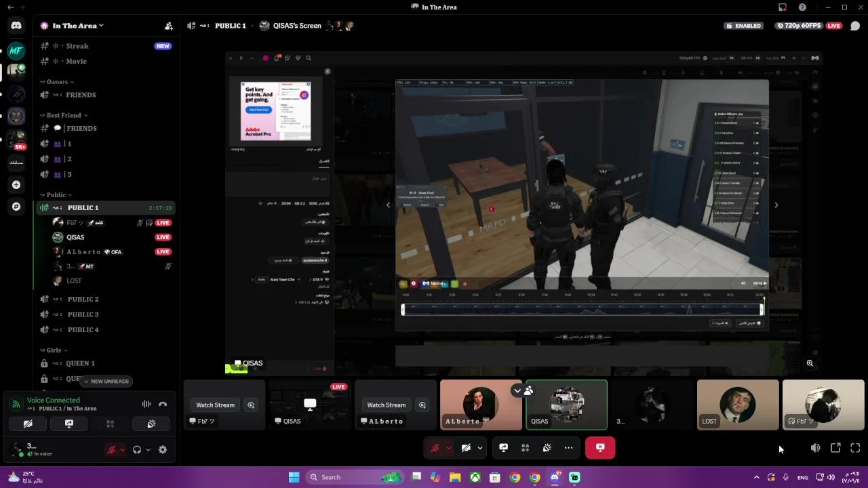
Task: Watch Stream of Fb7
Action: [215, 405]
